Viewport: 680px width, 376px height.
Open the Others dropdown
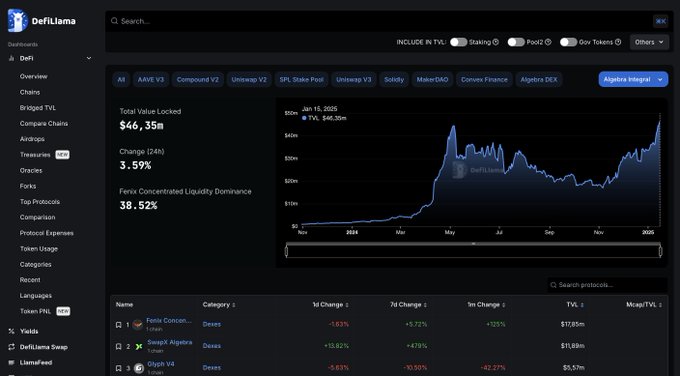point(649,42)
